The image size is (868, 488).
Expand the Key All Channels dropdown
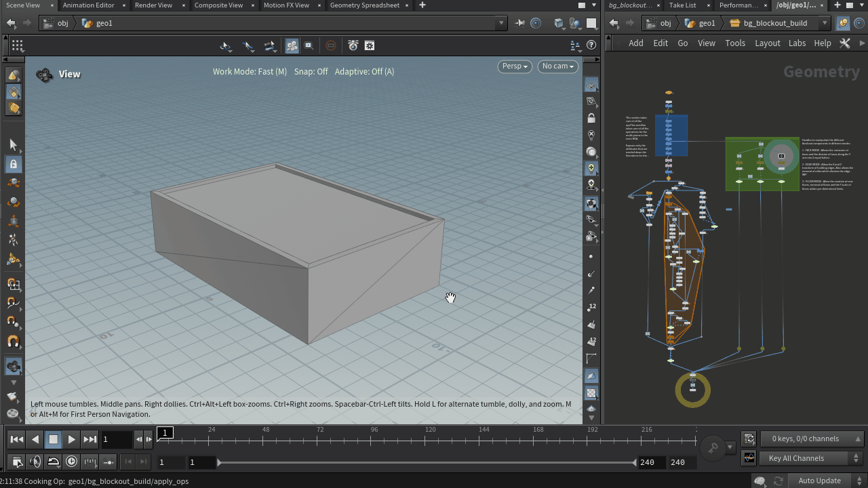(x=812, y=458)
